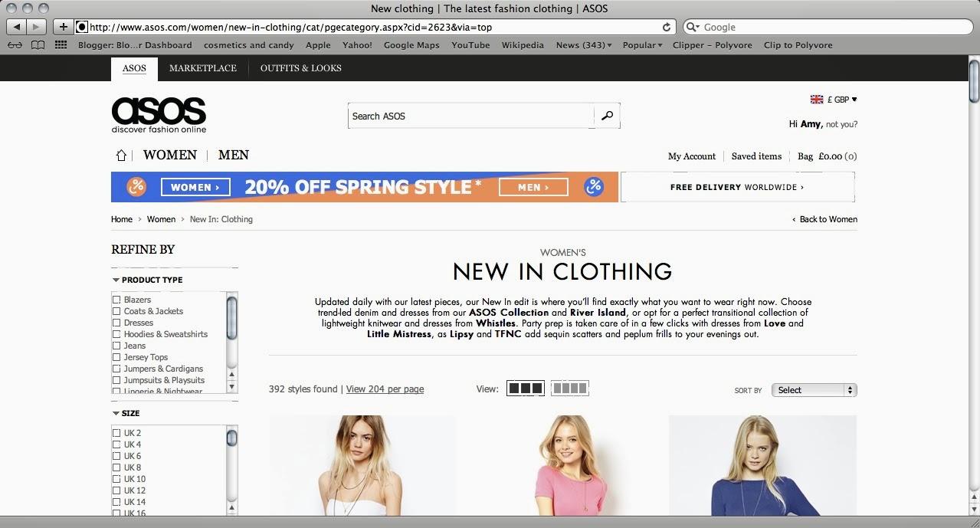Select the ASOS tab
This screenshot has height=528, width=980.
tap(134, 68)
